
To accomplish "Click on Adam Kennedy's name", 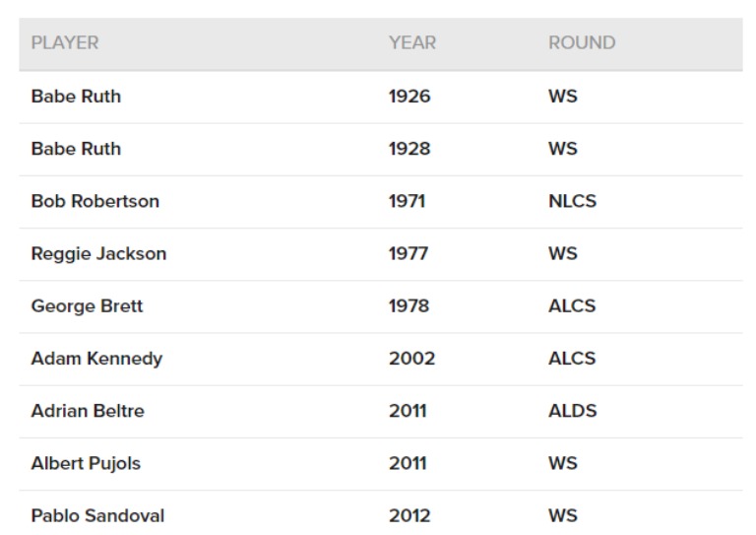I will tap(96, 359).
